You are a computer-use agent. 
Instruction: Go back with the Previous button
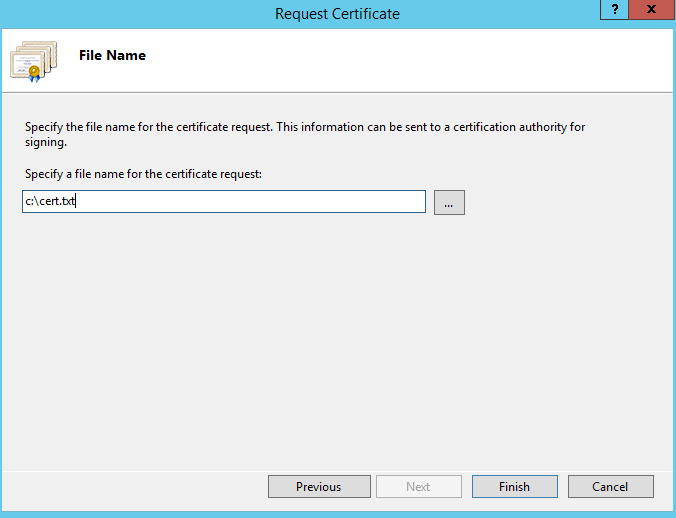click(319, 487)
